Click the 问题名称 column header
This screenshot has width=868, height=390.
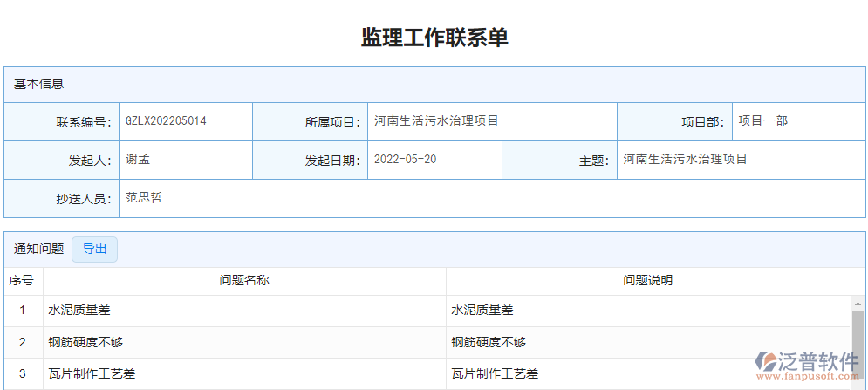coord(244,281)
